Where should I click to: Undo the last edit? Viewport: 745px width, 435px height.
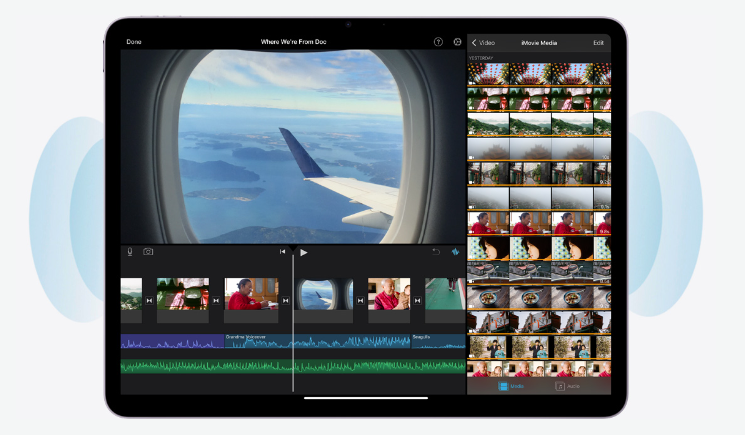tap(436, 252)
